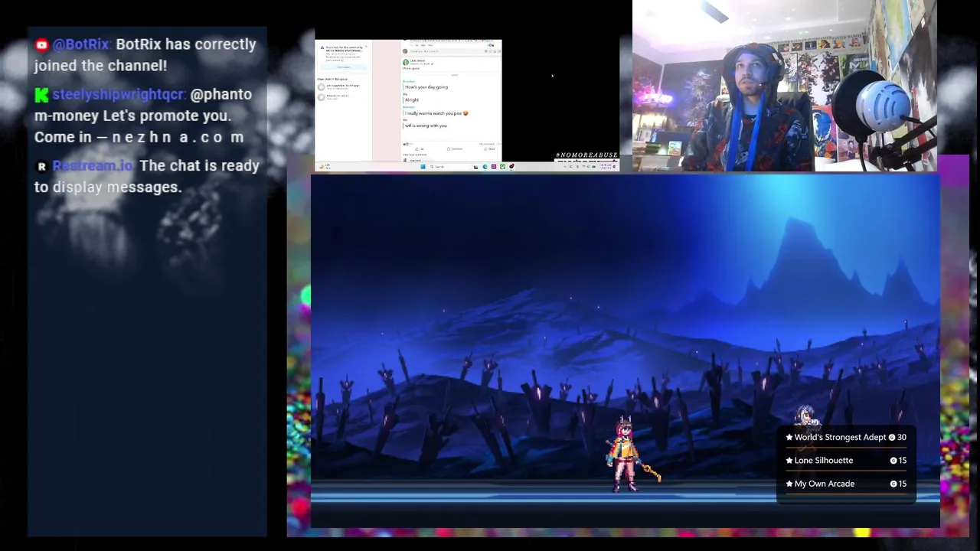Image resolution: width=980 pixels, height=551 pixels.
Task: Click "BotRix has correctly" chat message
Action: coord(186,44)
